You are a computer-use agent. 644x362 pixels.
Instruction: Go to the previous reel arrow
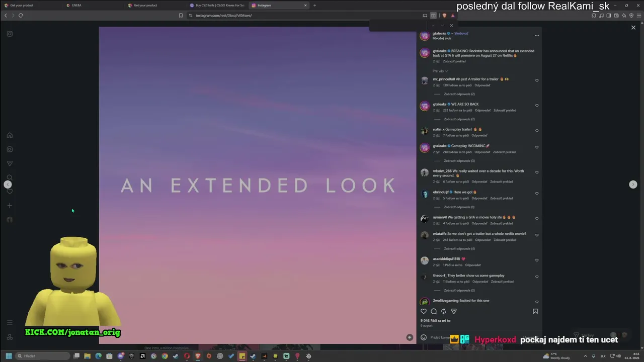pos(8,185)
